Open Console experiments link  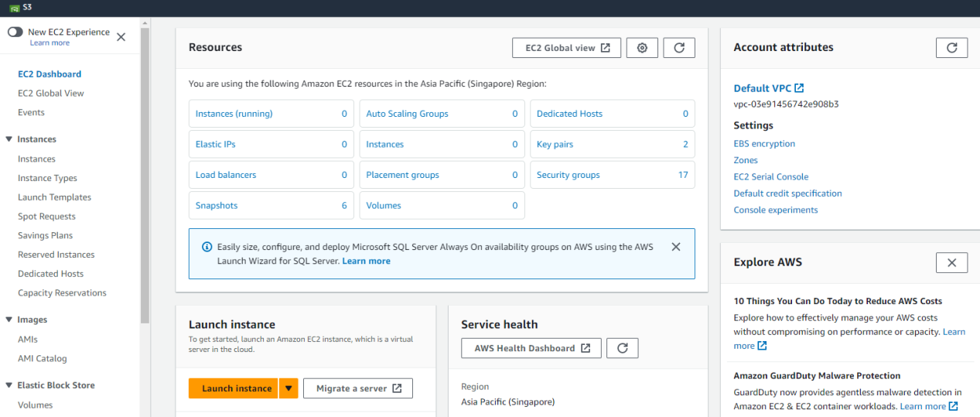pos(776,210)
